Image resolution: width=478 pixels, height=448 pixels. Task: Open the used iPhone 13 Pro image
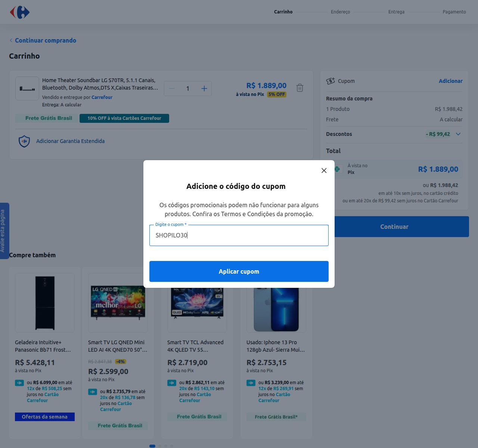[276, 309]
